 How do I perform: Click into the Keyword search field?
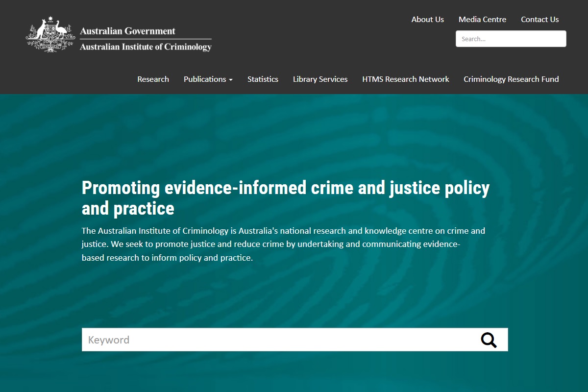(280, 340)
